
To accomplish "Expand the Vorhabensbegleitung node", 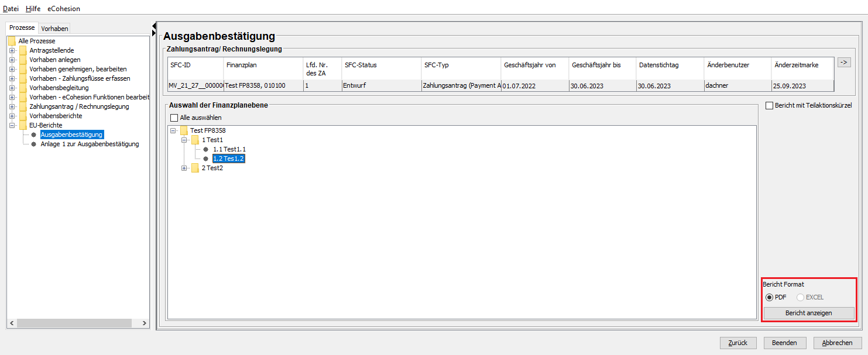I will tap(12, 88).
